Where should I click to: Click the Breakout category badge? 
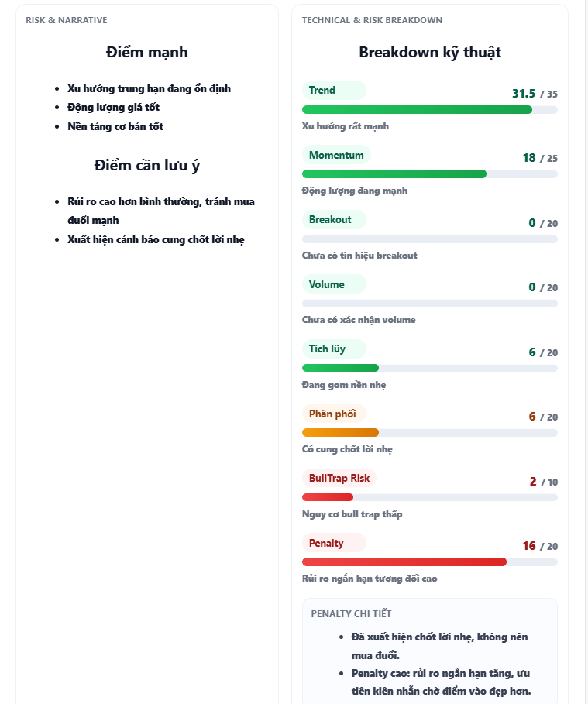(330, 220)
